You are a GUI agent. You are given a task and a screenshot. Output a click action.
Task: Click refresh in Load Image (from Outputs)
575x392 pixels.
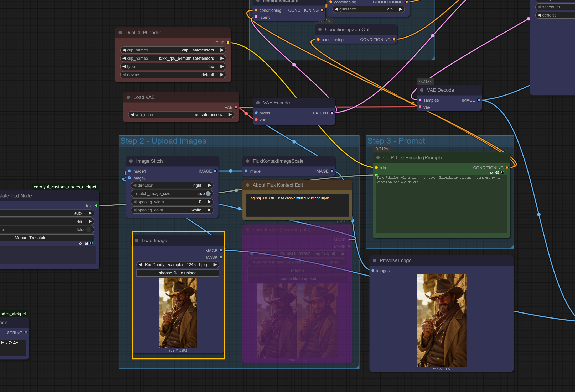click(x=297, y=271)
